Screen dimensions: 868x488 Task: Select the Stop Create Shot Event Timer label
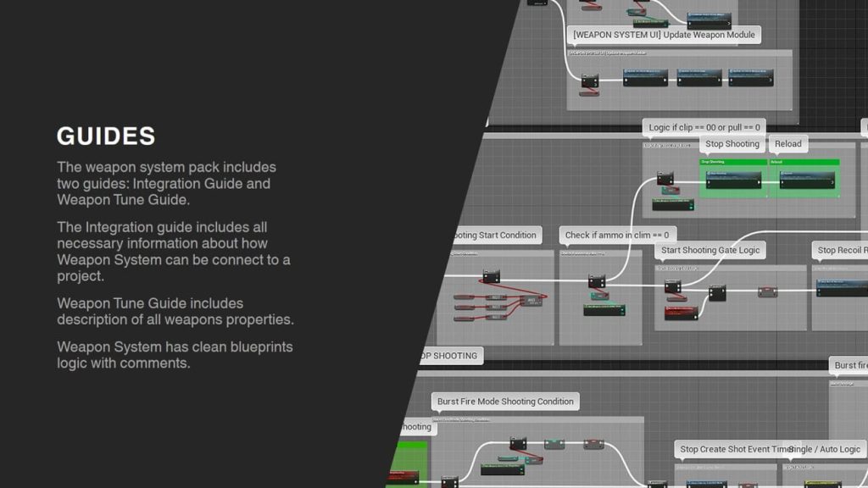[x=733, y=449]
